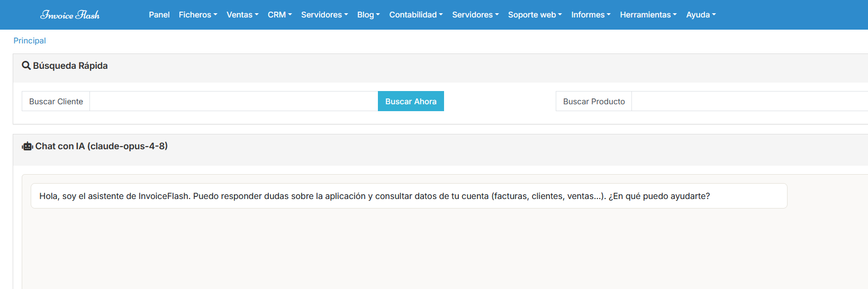Click the Invoice Flash logo
Screen dimensions: 868x289
coord(70,15)
